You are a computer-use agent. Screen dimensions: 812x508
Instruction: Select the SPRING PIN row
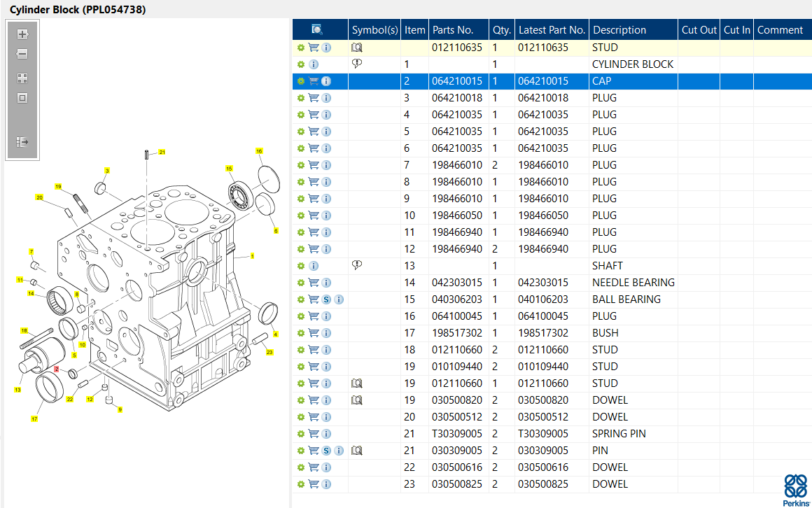click(619, 434)
